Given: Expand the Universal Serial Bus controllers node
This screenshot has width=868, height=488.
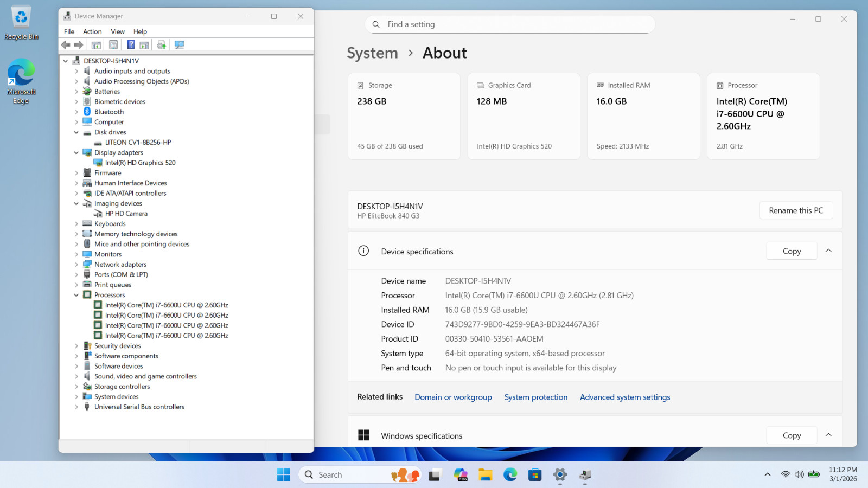Looking at the screenshot, I should [76, 407].
